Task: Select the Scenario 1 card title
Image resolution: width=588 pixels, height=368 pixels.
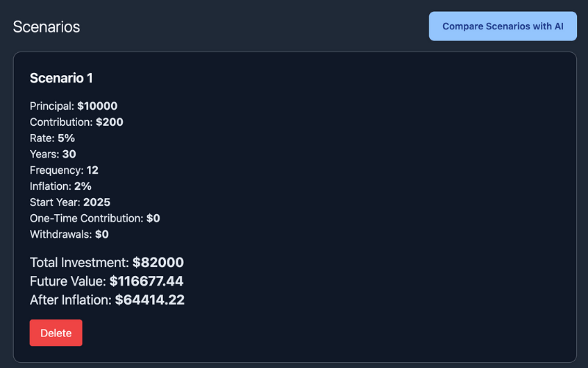Action: tap(61, 78)
